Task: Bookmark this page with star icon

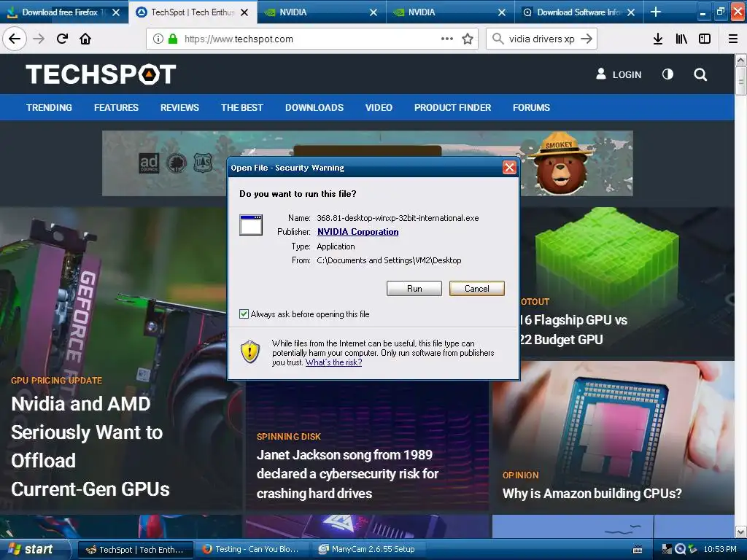Action: (468, 39)
